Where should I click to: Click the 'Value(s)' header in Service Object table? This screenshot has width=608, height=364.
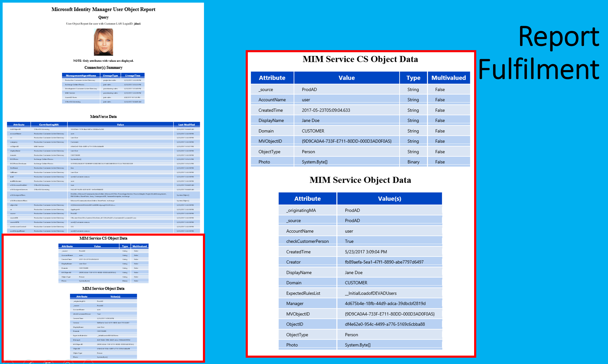(x=389, y=199)
